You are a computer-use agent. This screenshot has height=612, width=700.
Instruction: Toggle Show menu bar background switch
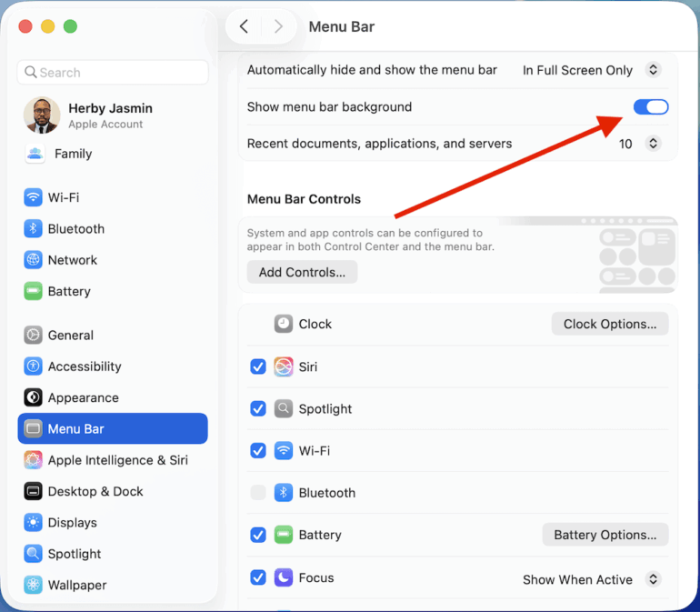pyautogui.click(x=651, y=106)
